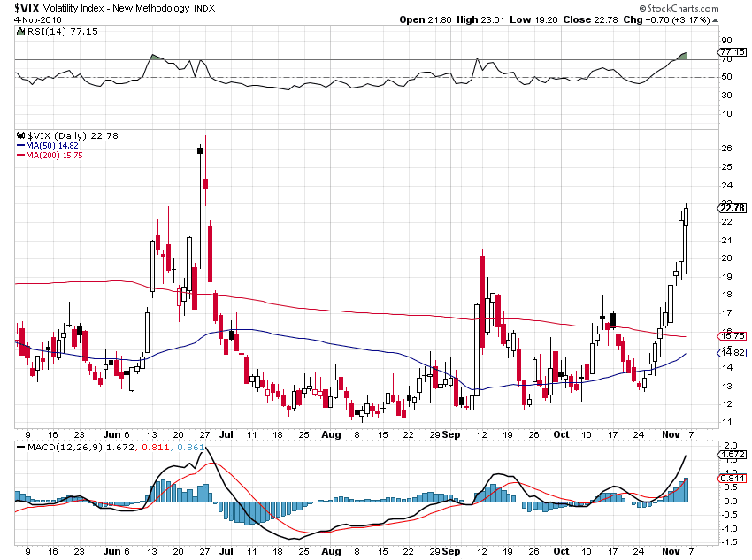The width and height of the screenshot is (752, 560).
Task: Click the 21 label on the price axis
Action: [x=726, y=241]
